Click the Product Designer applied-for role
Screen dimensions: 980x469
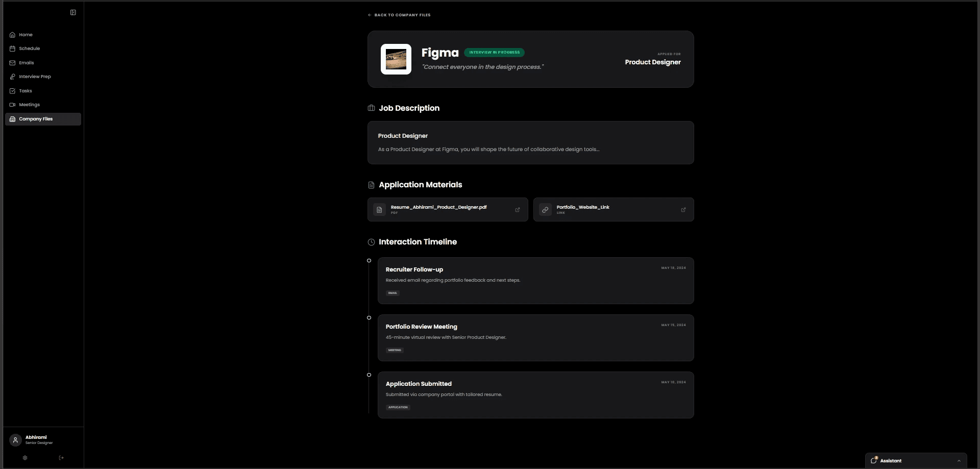click(x=653, y=62)
